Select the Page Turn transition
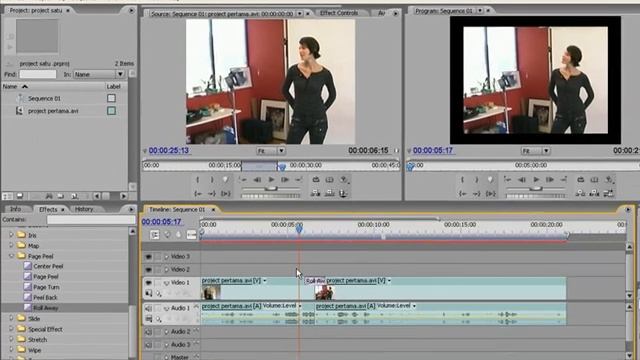 [x=46, y=287]
